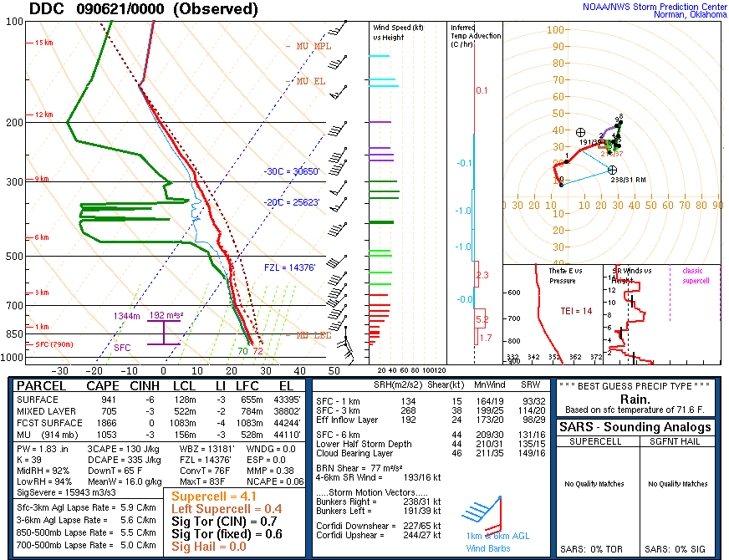Click the SARS: 0% TOR result

(591, 549)
